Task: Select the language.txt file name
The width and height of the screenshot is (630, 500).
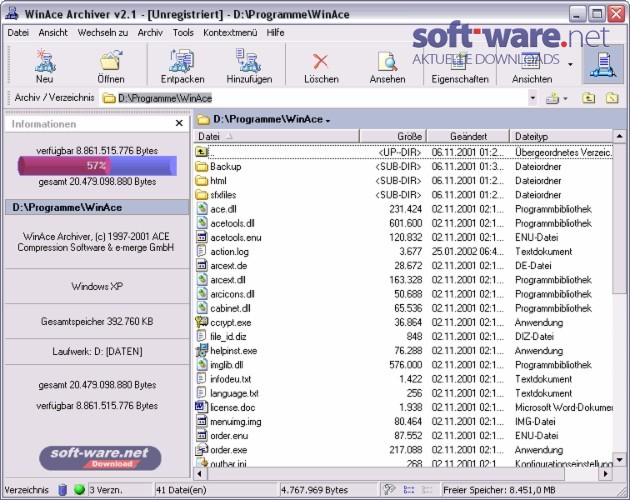Action: [234, 393]
